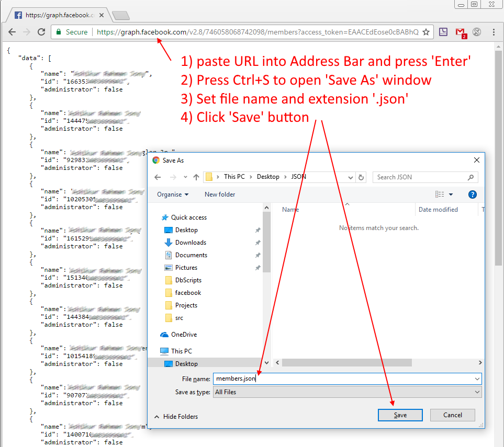Screen dimensions: 504x447
Task: Open the Gmail extension icon with badge
Action: [x=461, y=32]
